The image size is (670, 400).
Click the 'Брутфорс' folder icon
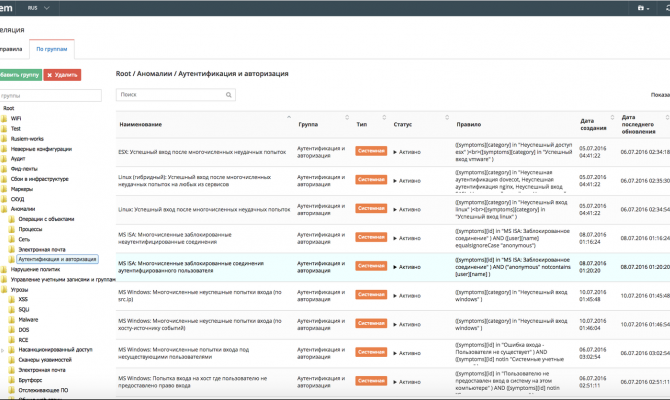click(x=12, y=380)
